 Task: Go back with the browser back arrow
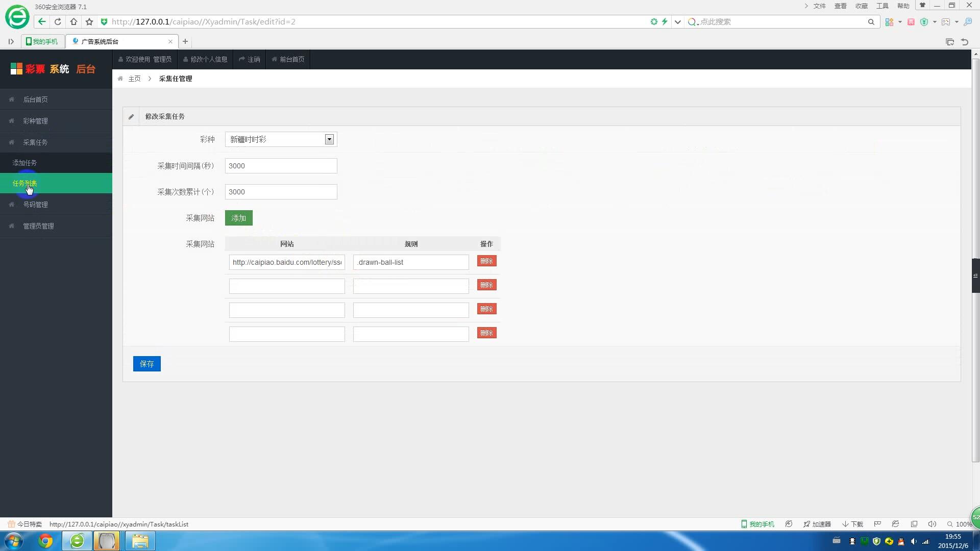(42, 21)
